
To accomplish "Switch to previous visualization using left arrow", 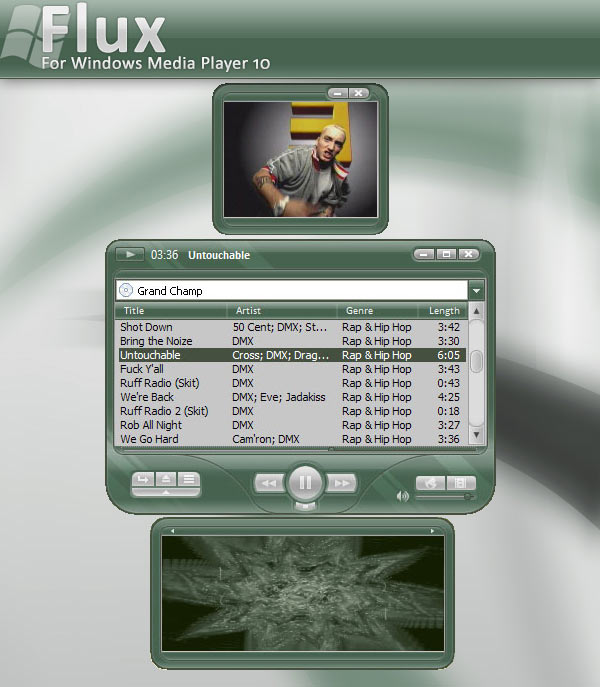I will pyautogui.click(x=173, y=531).
